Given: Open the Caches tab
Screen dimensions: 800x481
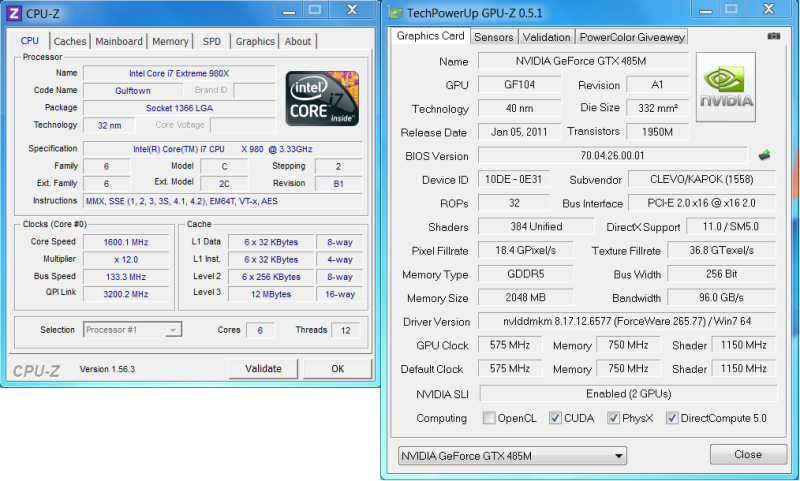Looking at the screenshot, I should tap(70, 41).
